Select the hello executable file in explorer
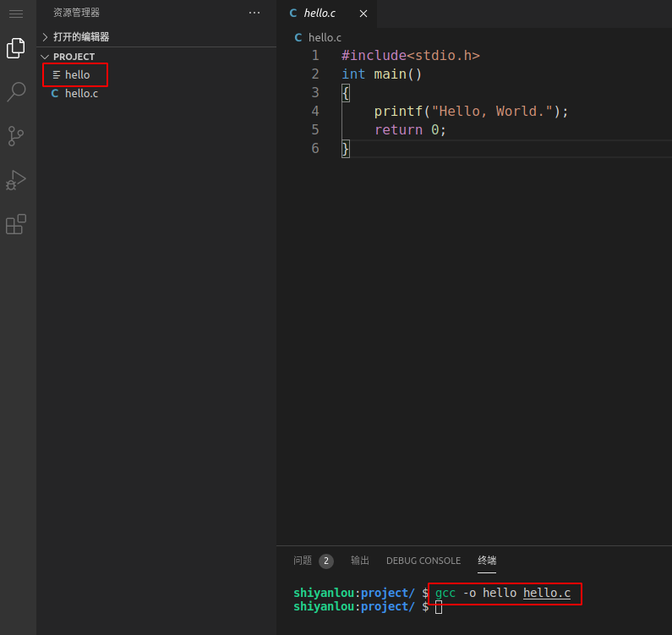 coord(75,74)
